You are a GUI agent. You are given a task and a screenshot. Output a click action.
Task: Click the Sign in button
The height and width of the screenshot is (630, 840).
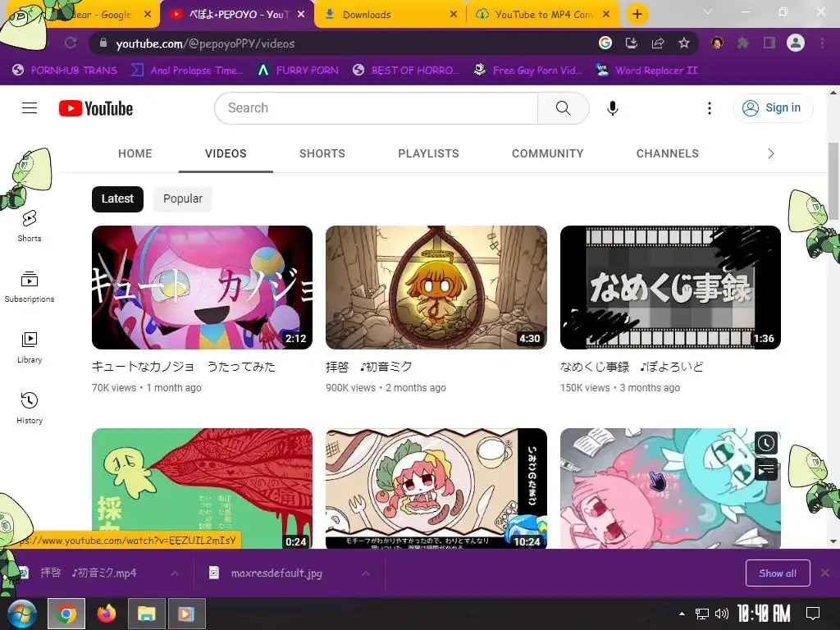point(773,108)
